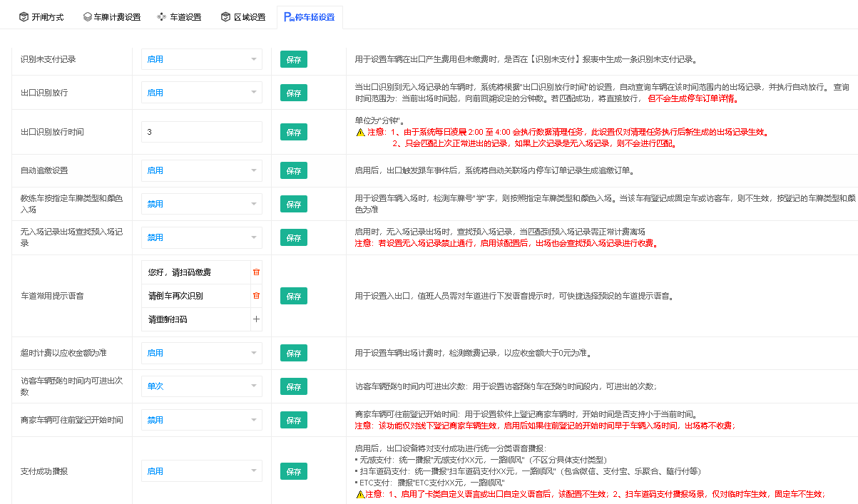
Task: Save the 访客车辆预约时间内可进出次数 setting
Action: tap(294, 386)
